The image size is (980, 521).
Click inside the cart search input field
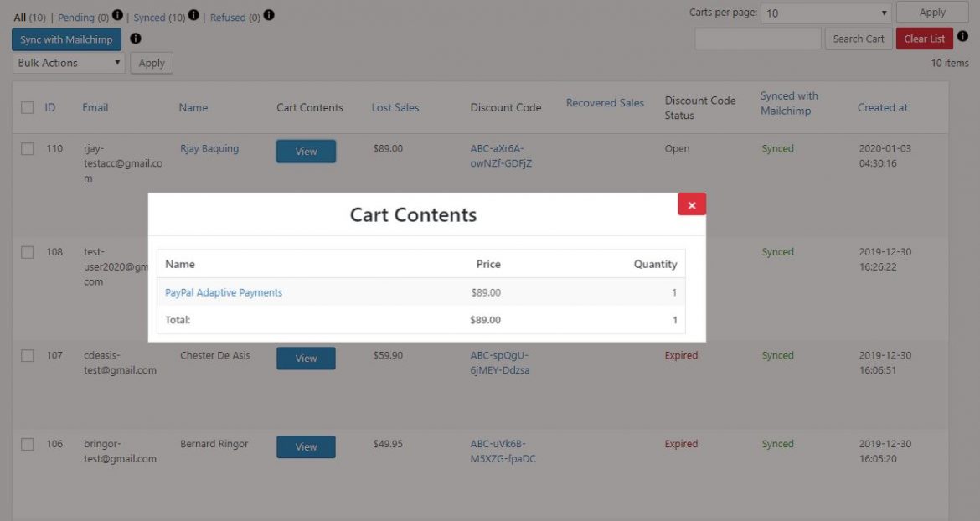click(x=757, y=38)
